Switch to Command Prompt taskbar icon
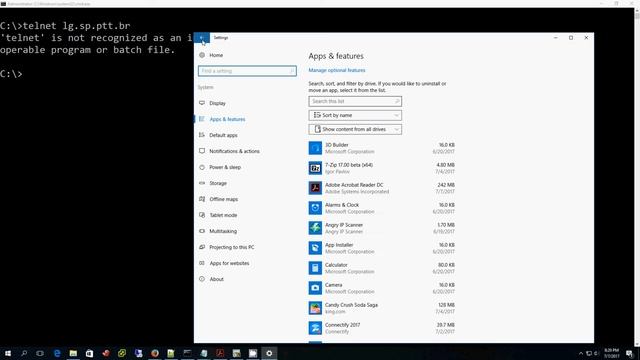640x360 pixels. tap(187, 353)
